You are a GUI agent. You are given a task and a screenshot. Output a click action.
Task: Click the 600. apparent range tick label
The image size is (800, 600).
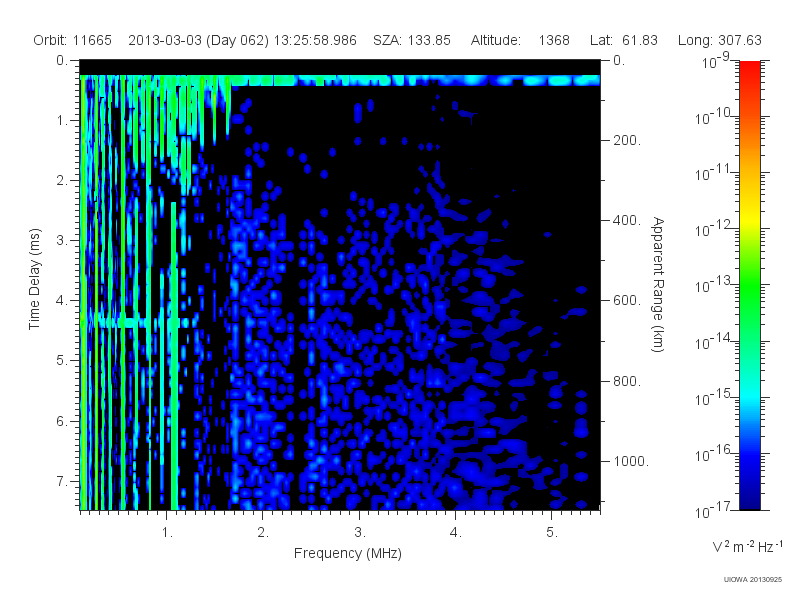pyautogui.click(x=627, y=301)
